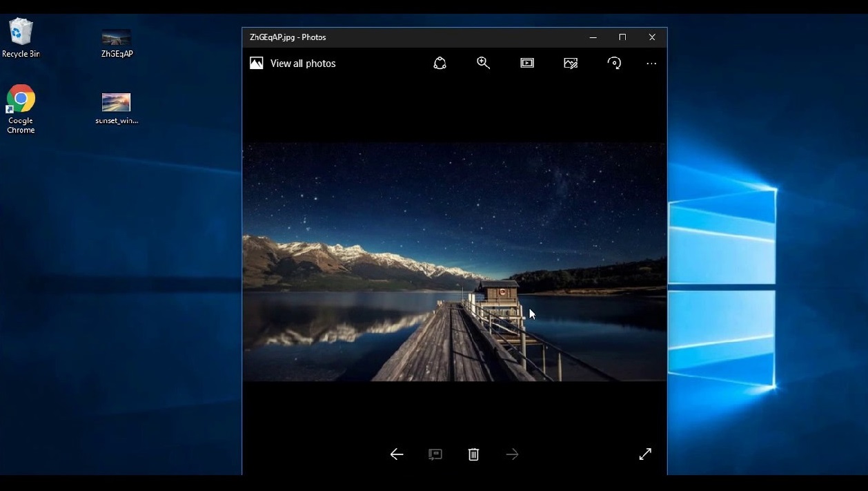The height and width of the screenshot is (491, 868).
Task: Click the greyed-out next photo arrow
Action: click(x=512, y=454)
